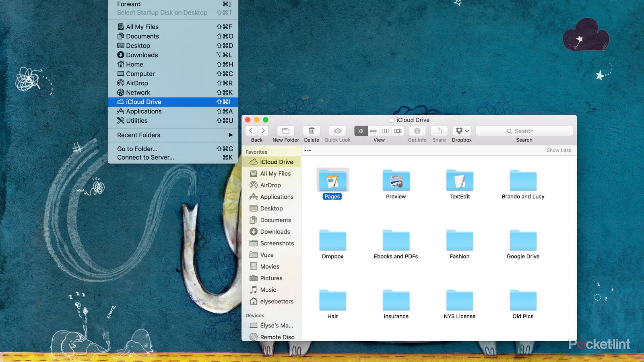This screenshot has width=644, height=362.
Task: Open Downloads in Finder sidebar
Action: tap(271, 232)
